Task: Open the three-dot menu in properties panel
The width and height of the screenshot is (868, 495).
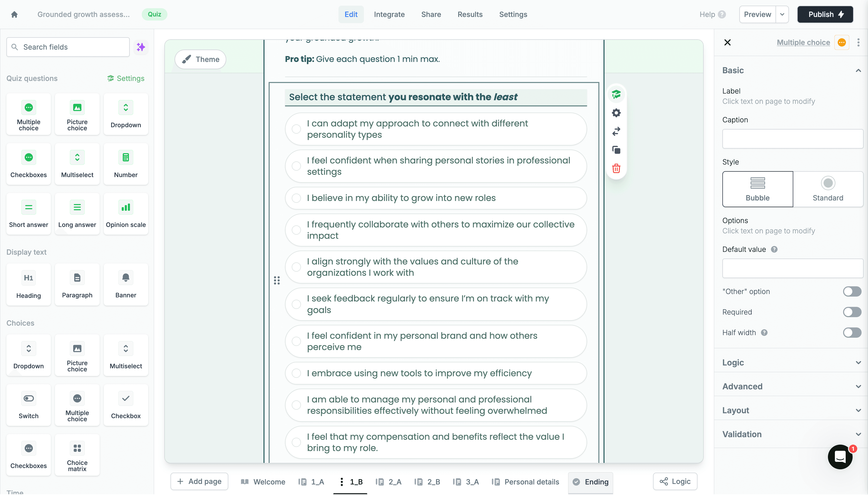Action: [858, 42]
